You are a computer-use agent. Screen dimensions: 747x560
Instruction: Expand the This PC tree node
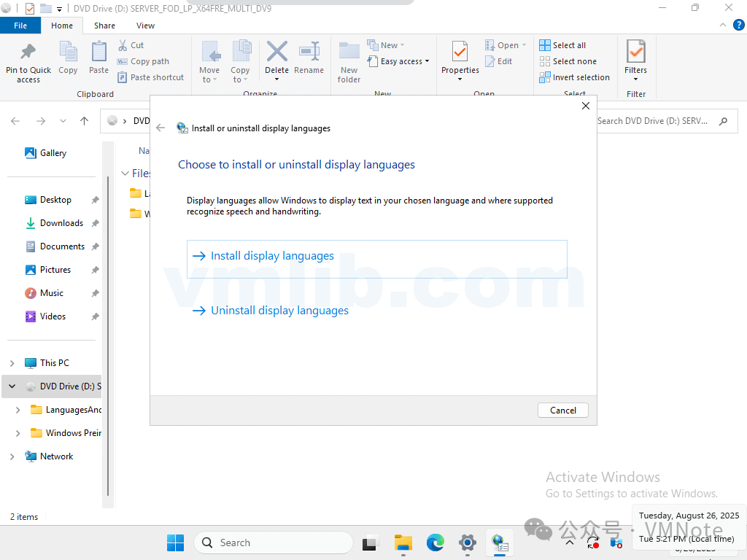pos(12,363)
